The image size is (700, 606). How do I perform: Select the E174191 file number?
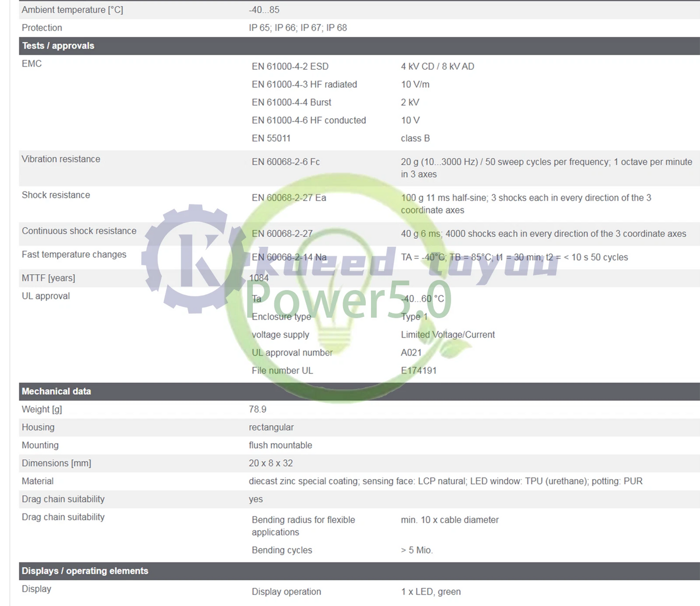[419, 371]
